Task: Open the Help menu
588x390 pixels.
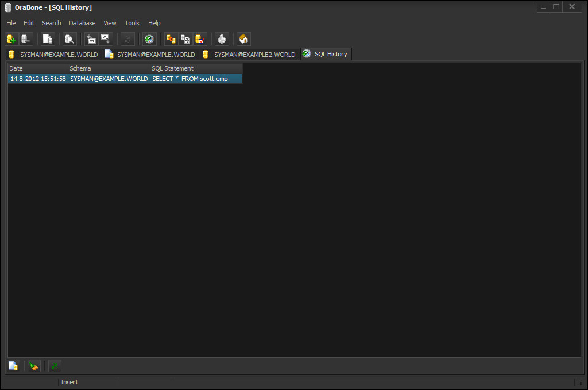Action: coord(154,23)
